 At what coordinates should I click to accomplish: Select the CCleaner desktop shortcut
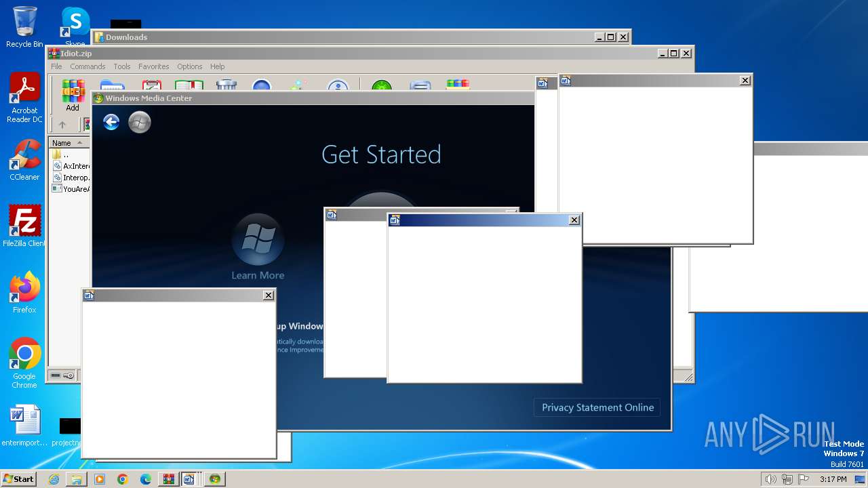(24, 160)
